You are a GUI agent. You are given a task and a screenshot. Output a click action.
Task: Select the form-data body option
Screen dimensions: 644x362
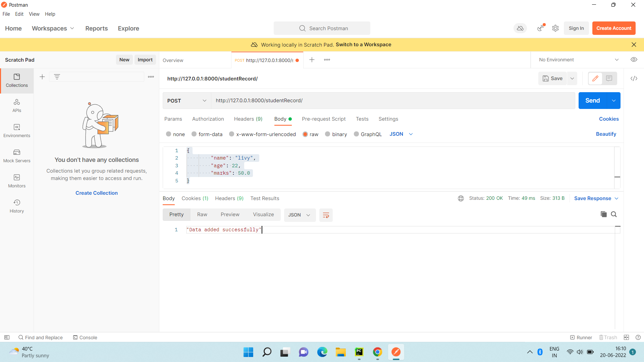click(207, 134)
